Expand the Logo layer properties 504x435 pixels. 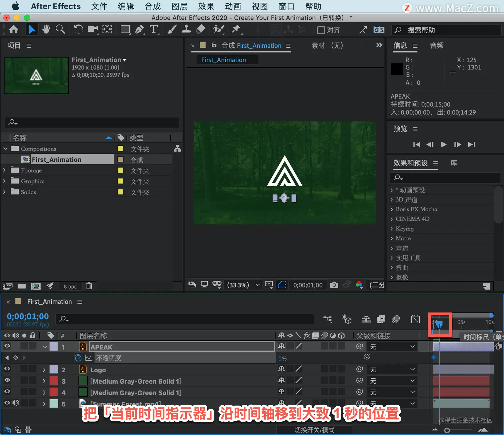(x=44, y=370)
